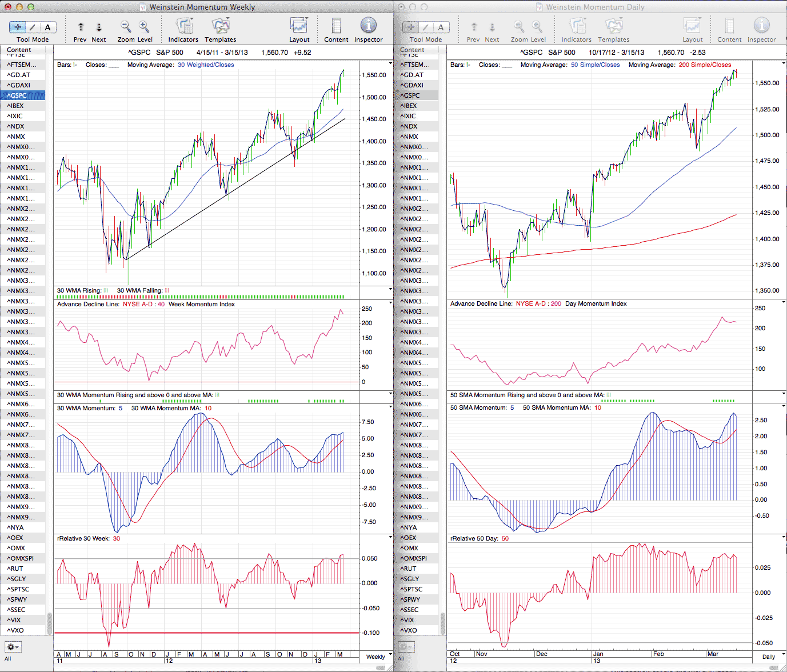Screen dimensions: 787x672
Task: Click NYSE A-D : 40 parameter link
Action: click(143, 304)
